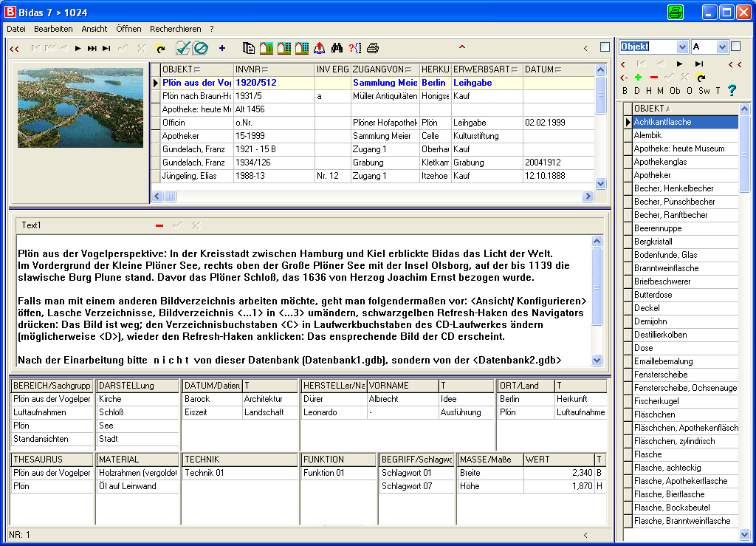Click the Dürer cell under HERSTELLer
Image resolution: width=756 pixels, height=546 pixels.
point(334,399)
